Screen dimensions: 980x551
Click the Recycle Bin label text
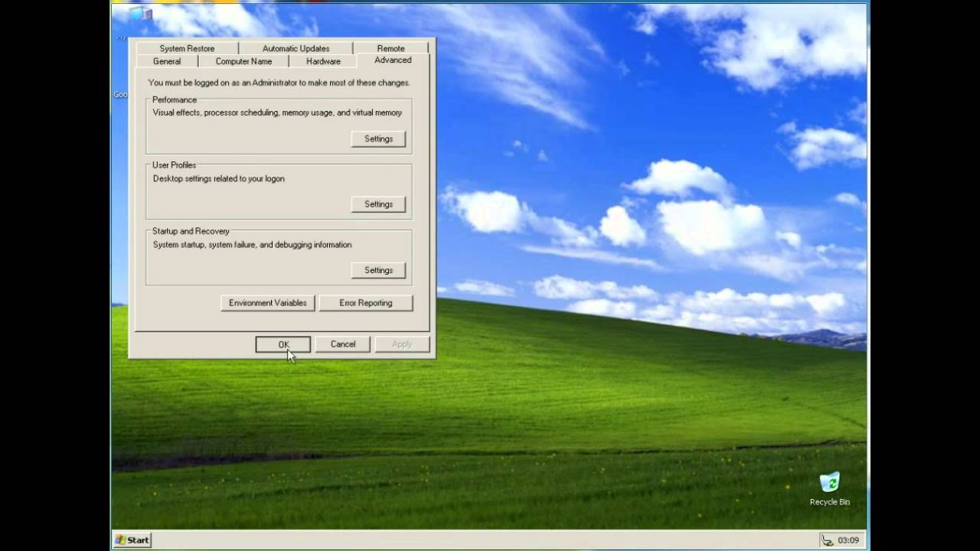tap(830, 502)
